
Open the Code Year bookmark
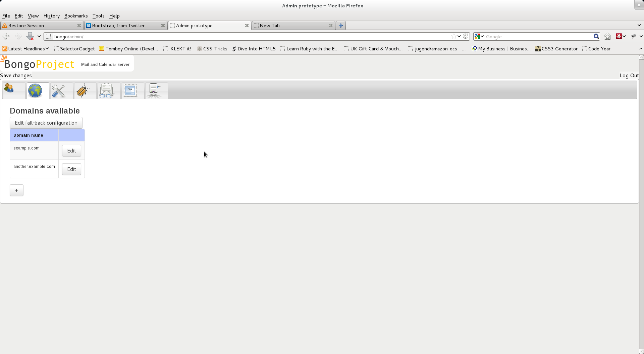pyautogui.click(x=596, y=49)
